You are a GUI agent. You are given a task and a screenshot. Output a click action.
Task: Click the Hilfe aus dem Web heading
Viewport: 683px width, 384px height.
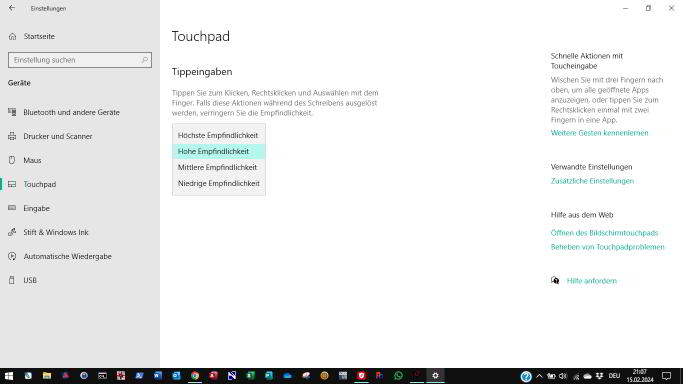click(582, 215)
